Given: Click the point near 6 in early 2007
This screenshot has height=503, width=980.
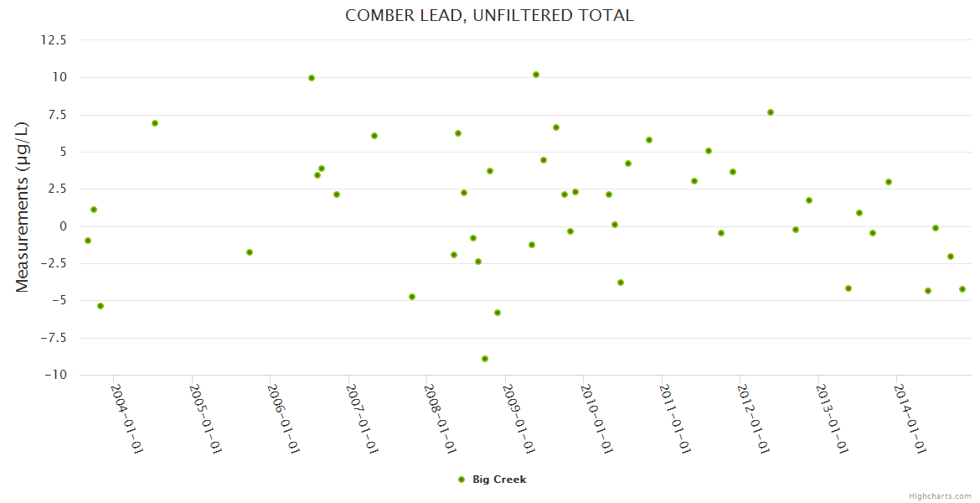Looking at the screenshot, I should point(374,136).
